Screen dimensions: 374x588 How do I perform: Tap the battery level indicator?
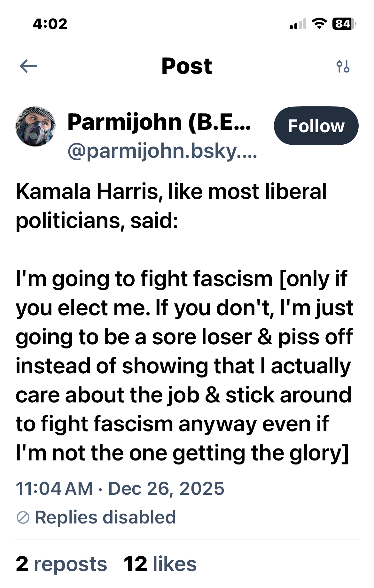click(x=344, y=24)
